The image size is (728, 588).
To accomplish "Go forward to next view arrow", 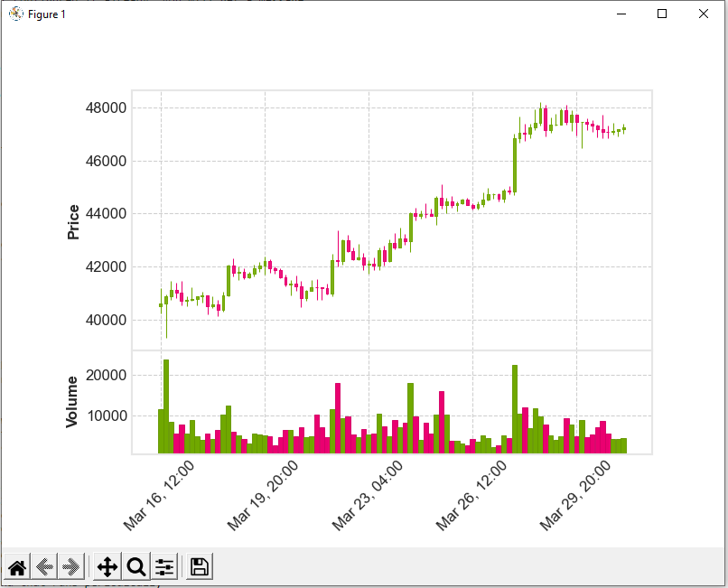I will coord(72,567).
